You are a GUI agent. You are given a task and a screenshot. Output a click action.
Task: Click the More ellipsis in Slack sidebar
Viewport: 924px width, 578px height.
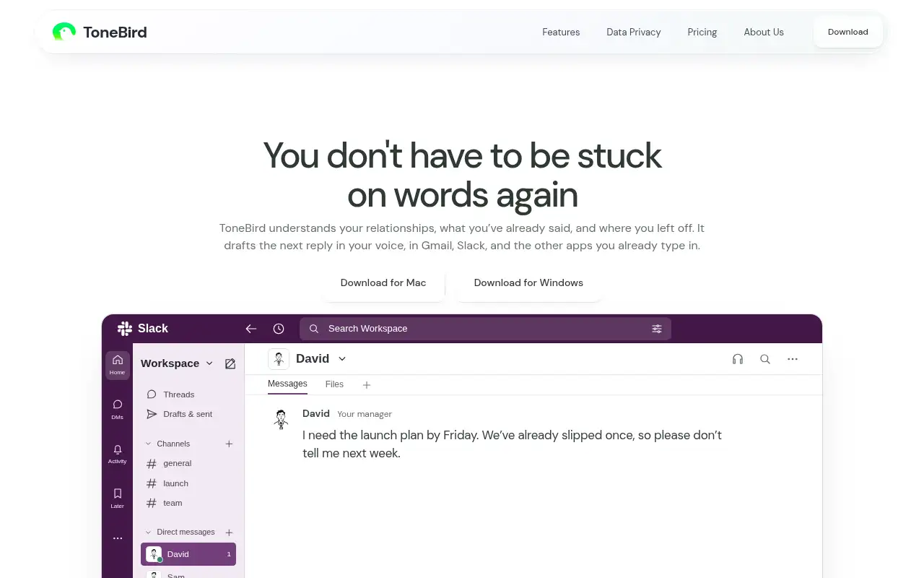point(118,538)
